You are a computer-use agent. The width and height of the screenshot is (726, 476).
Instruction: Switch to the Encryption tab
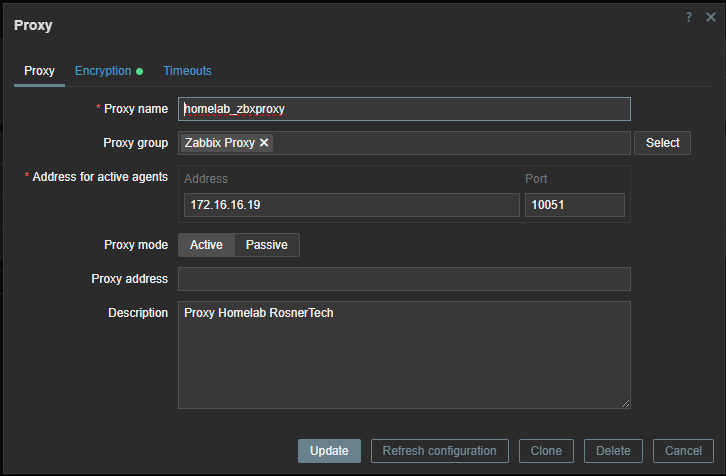[x=103, y=71]
